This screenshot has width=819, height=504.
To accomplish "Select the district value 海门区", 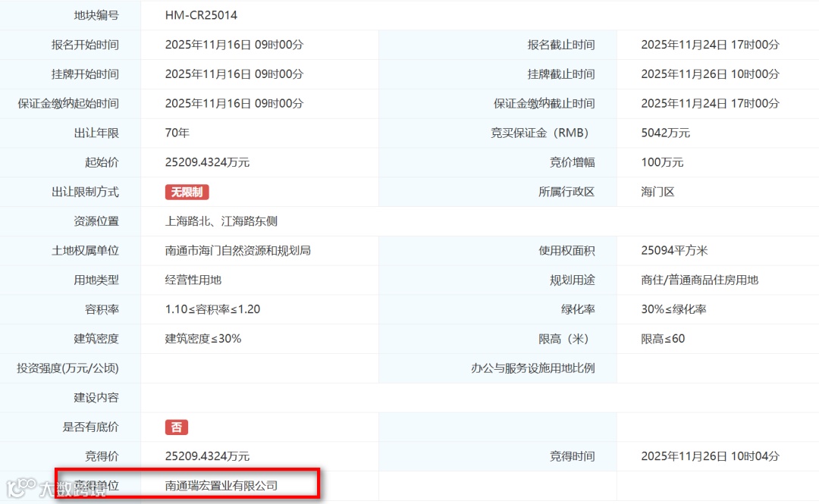I will 658,193.
